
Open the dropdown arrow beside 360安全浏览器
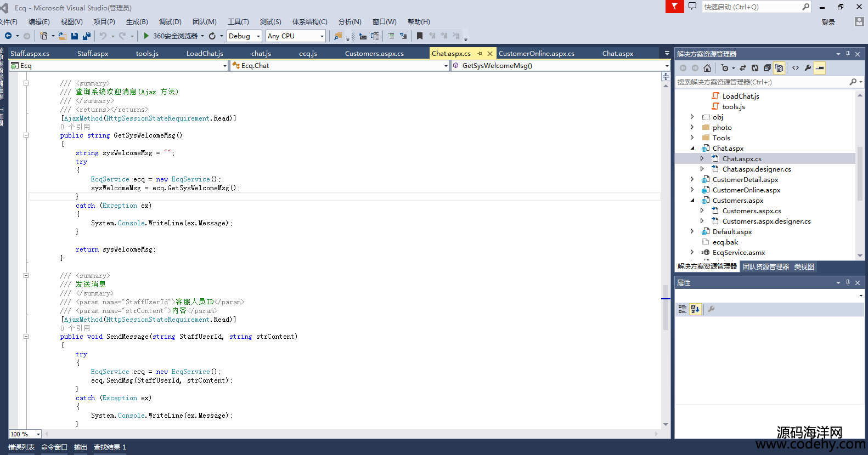tap(202, 36)
